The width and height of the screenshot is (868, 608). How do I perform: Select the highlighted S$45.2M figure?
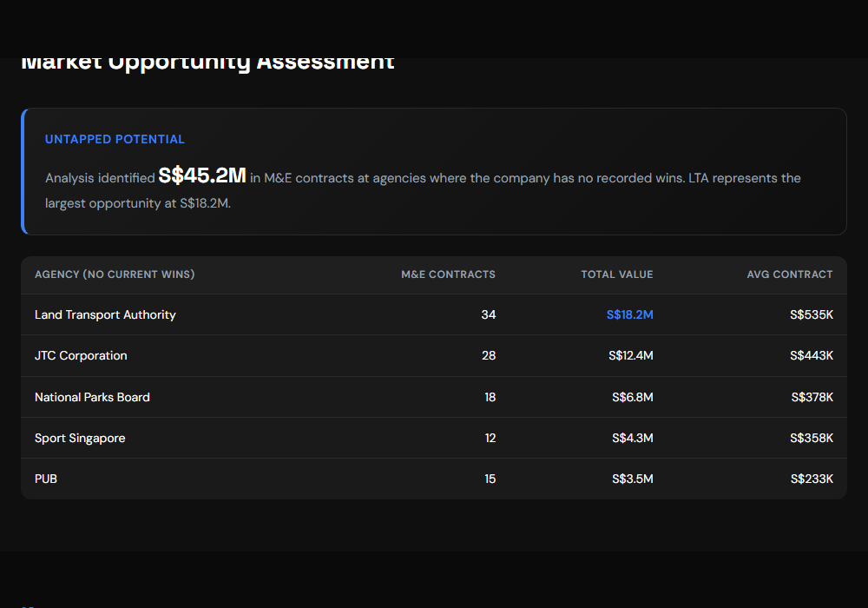pyautogui.click(x=202, y=176)
